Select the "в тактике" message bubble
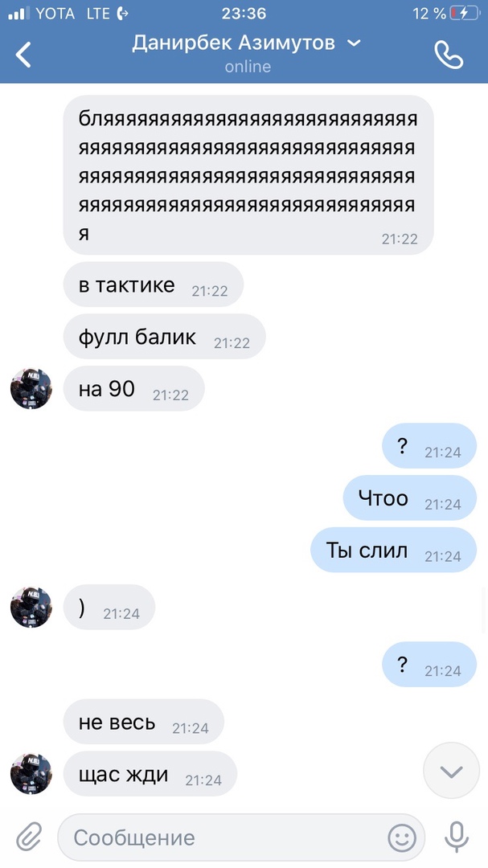The height and width of the screenshot is (868, 488). (x=154, y=285)
